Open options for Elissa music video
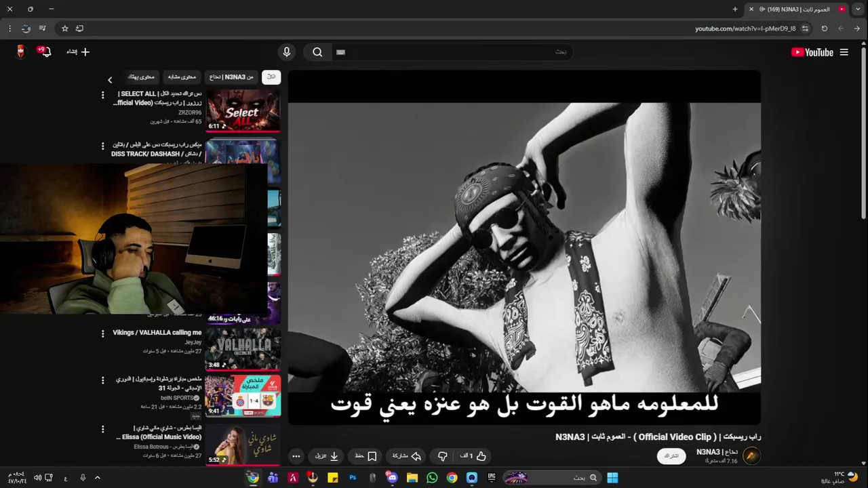 102,429
